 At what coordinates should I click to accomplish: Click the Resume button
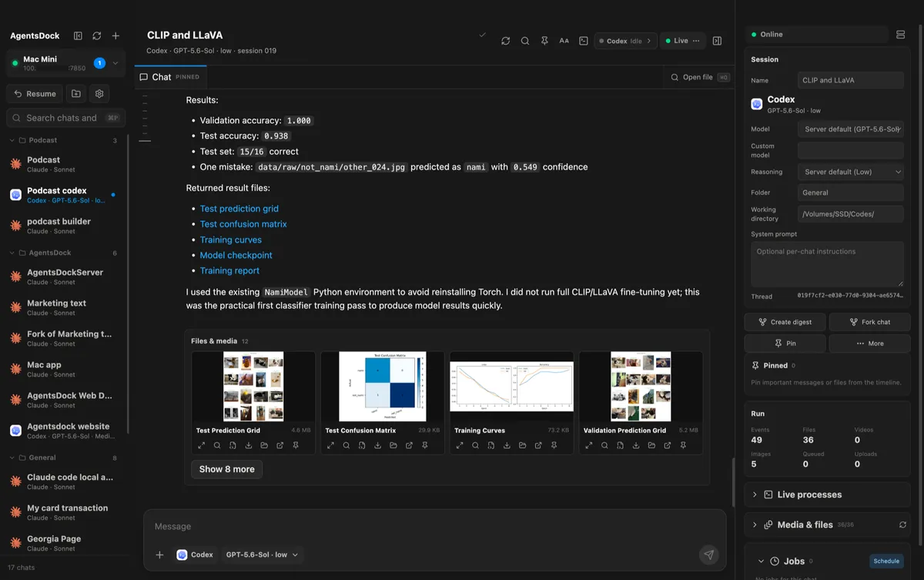35,93
